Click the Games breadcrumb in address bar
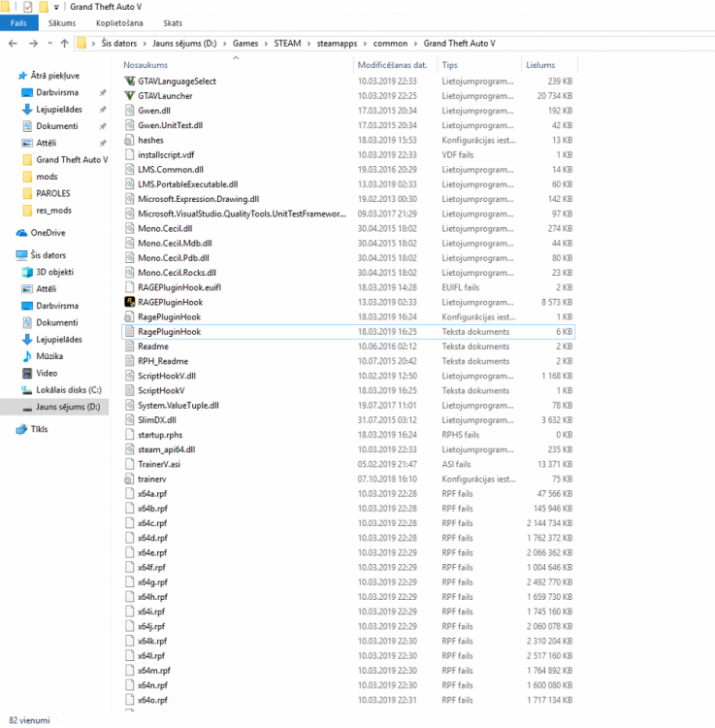 tap(245, 44)
